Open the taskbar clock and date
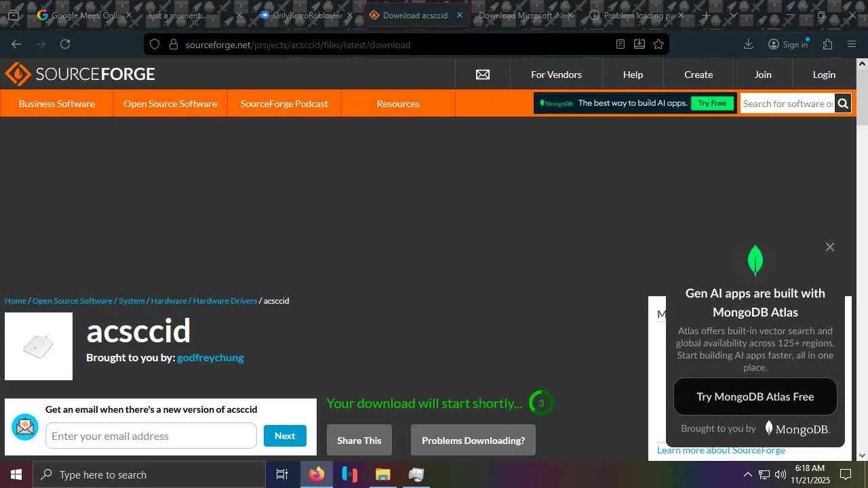The image size is (868, 488). coord(810,474)
